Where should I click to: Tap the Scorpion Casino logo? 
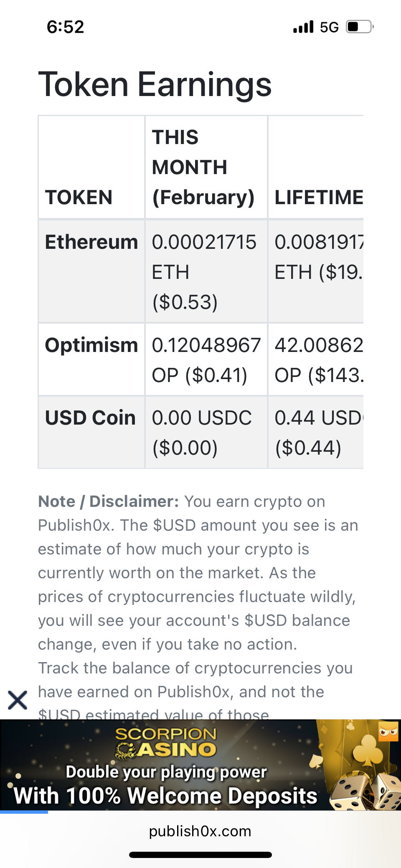[x=166, y=743]
